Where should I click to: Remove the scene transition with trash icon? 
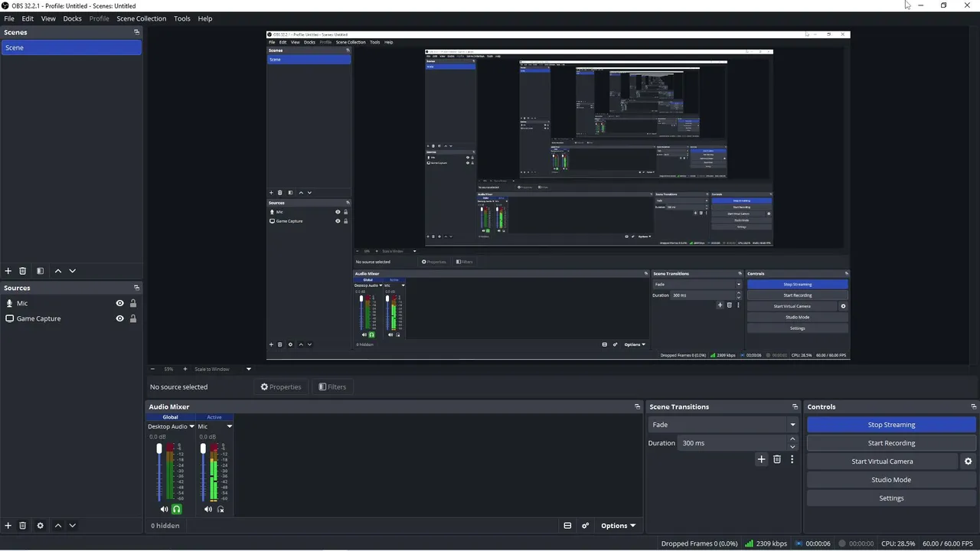pyautogui.click(x=777, y=459)
